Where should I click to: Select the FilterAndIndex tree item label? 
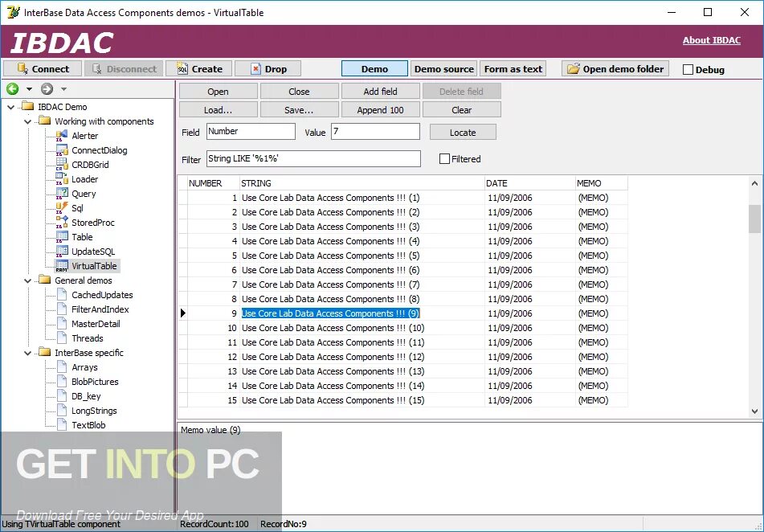click(100, 309)
